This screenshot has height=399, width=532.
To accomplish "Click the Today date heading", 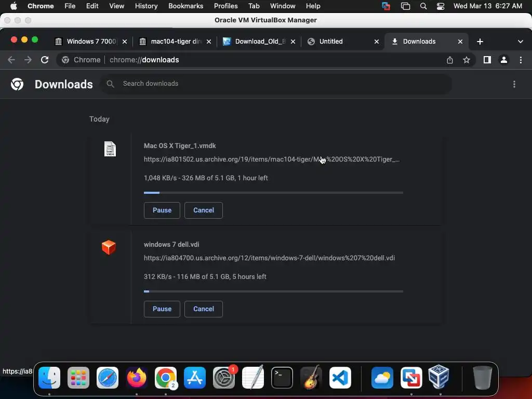I will (99, 119).
